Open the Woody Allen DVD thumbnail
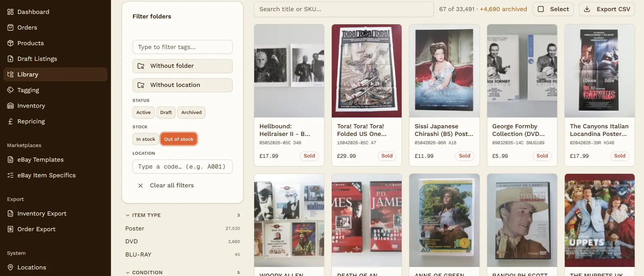 [289, 220]
